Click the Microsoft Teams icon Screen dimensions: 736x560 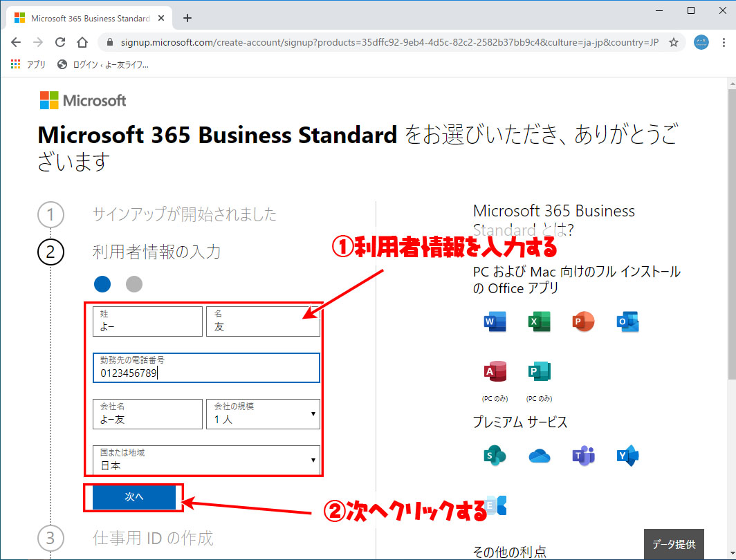[583, 456]
